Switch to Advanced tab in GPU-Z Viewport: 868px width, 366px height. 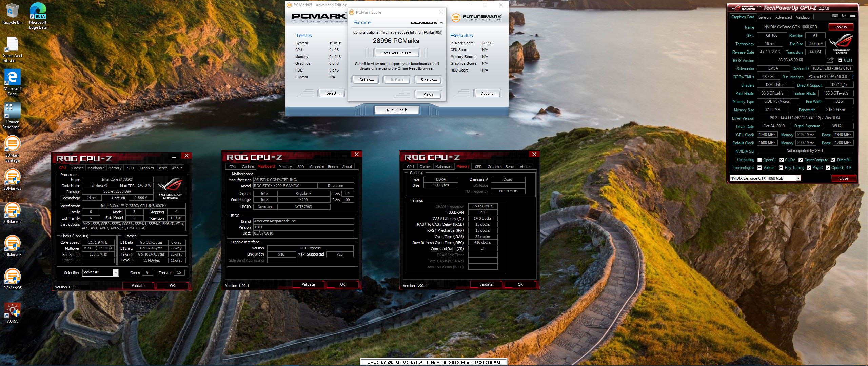(784, 17)
